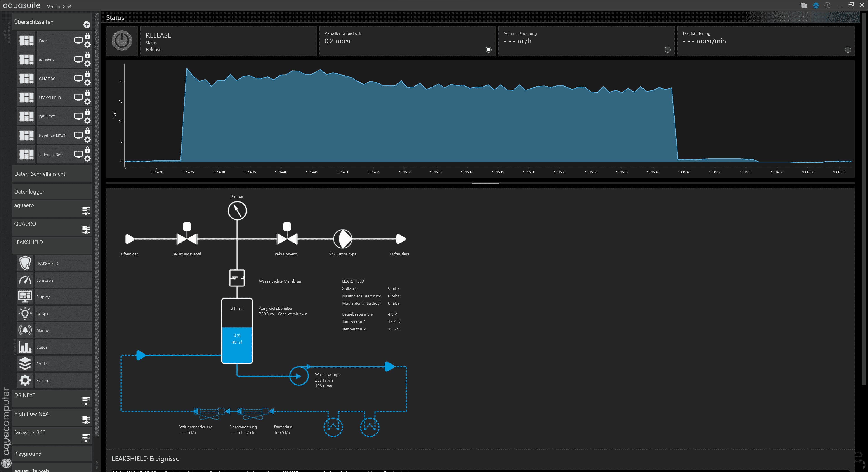Open the QUADRO overview page
This screenshot has height=472, width=868.
click(x=47, y=79)
